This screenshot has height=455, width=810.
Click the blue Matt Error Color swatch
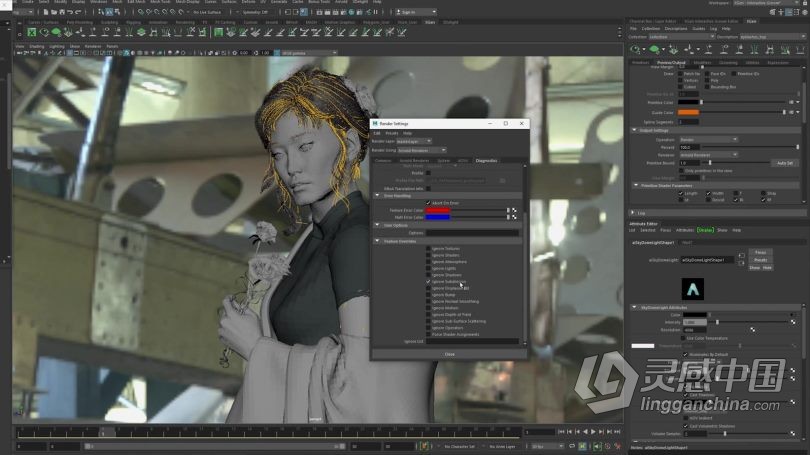click(438, 217)
